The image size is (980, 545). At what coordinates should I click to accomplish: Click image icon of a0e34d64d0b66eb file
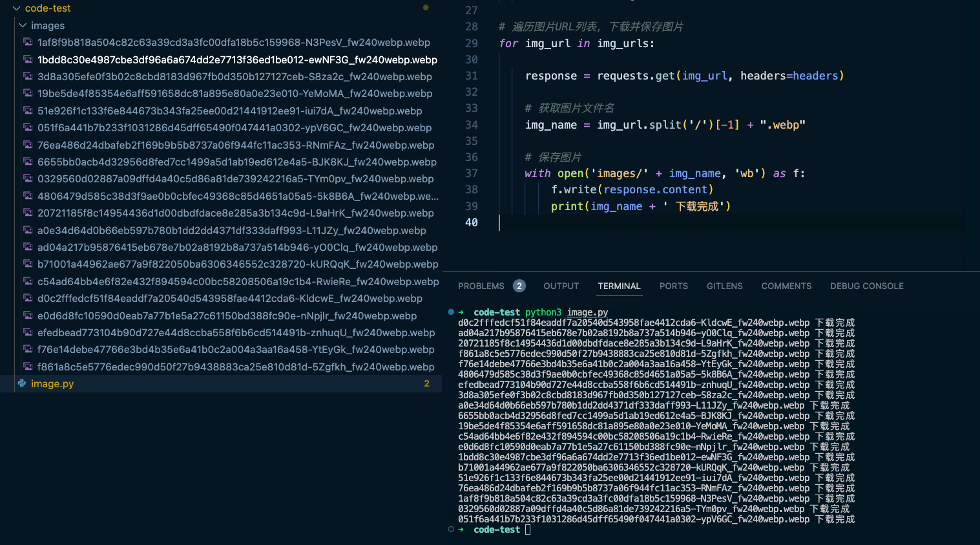(x=28, y=230)
